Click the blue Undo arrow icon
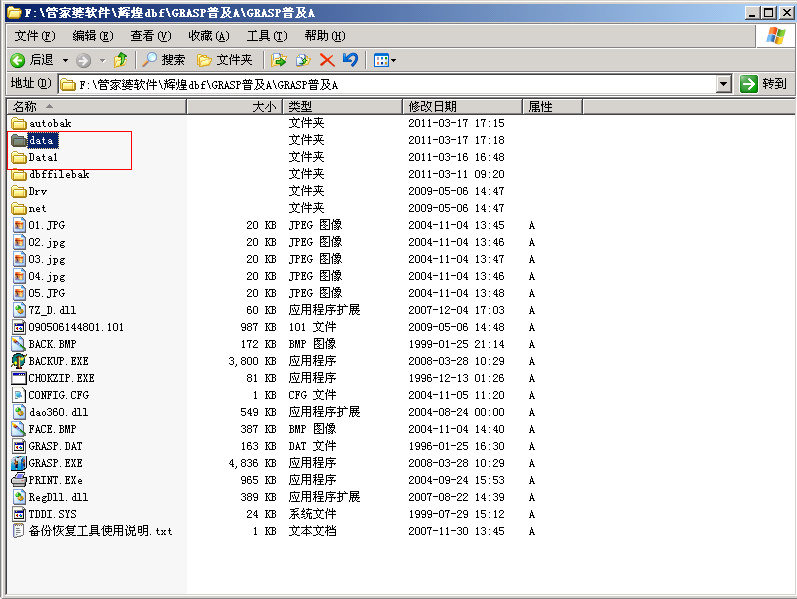This screenshot has width=797, height=599. 349,60
